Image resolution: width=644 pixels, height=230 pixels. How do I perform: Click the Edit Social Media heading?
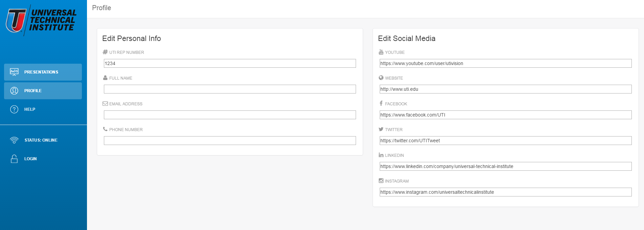point(407,39)
